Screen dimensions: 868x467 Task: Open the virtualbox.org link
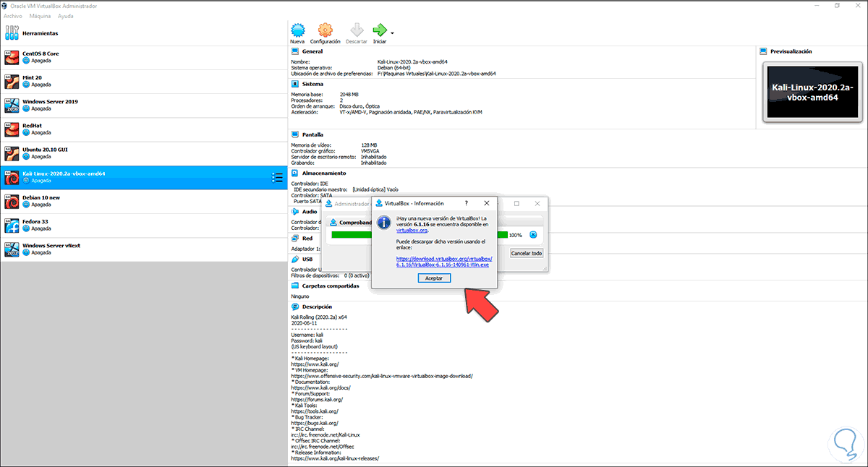pos(412,230)
